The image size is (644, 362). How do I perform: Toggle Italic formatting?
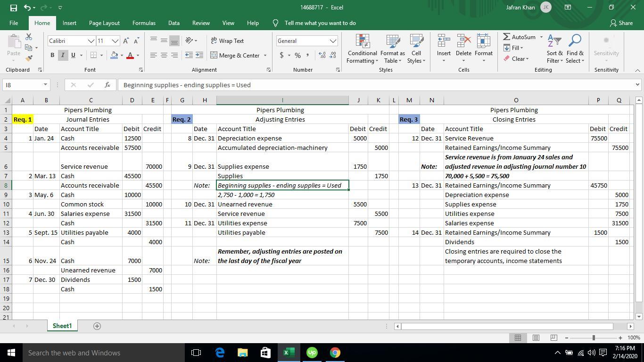pyautogui.click(x=63, y=56)
